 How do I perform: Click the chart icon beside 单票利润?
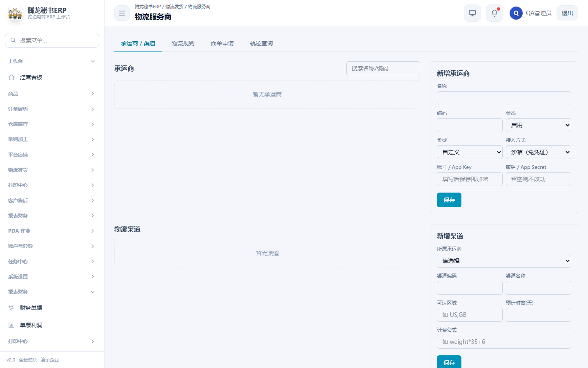point(11,325)
